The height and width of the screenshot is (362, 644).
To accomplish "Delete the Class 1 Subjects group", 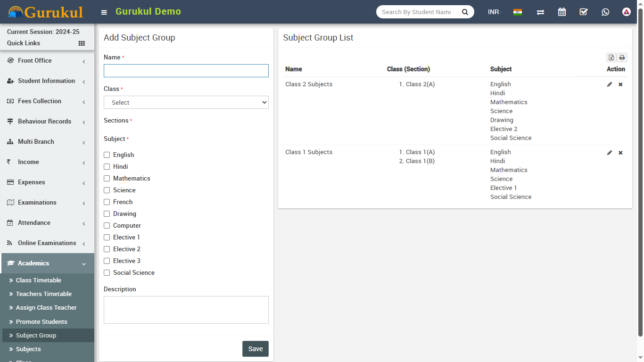I will point(620,153).
